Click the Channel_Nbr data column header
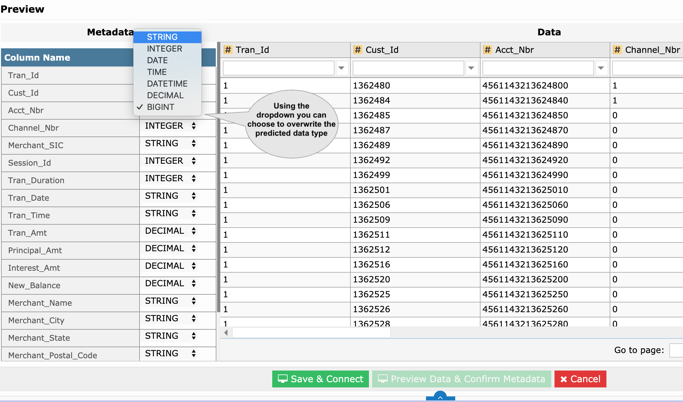Image resolution: width=683 pixels, height=402 pixels. [x=647, y=50]
